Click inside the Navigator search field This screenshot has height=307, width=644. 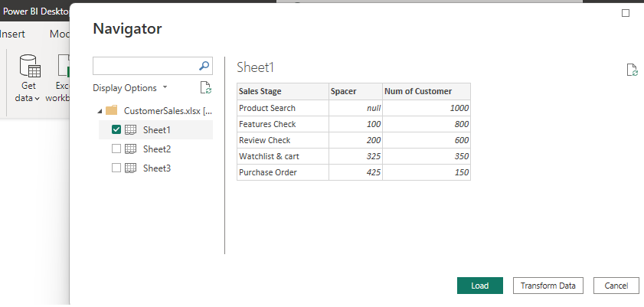coord(144,66)
